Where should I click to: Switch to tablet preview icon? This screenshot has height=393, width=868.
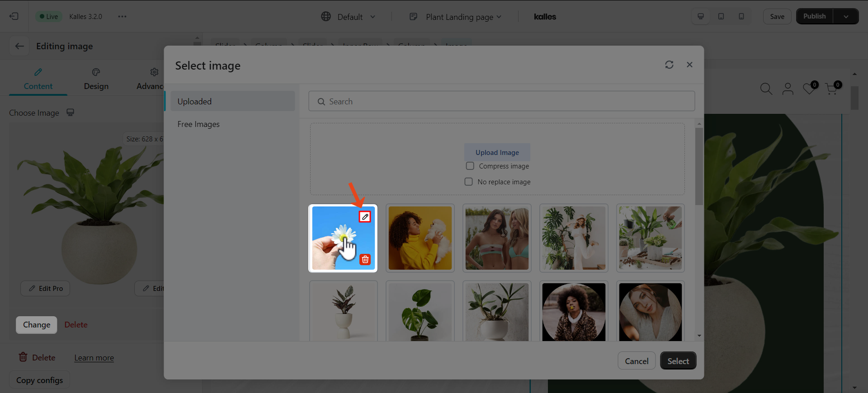pos(721,16)
